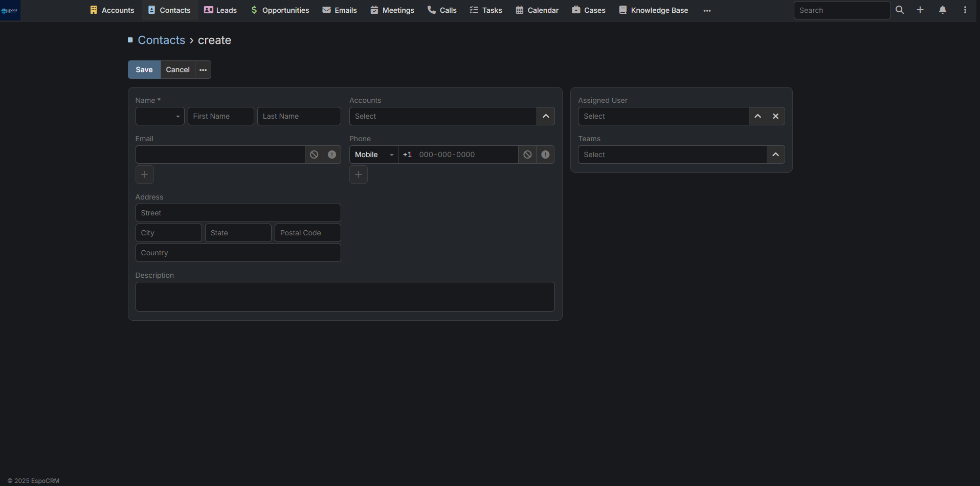980x486 pixels.
Task: Open the Accounts tab
Action: click(x=112, y=10)
